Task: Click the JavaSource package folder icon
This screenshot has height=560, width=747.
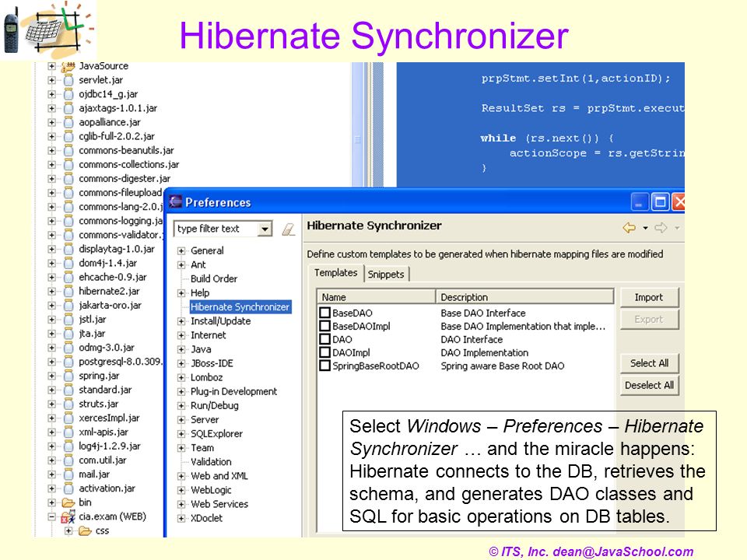Action: click(x=68, y=66)
